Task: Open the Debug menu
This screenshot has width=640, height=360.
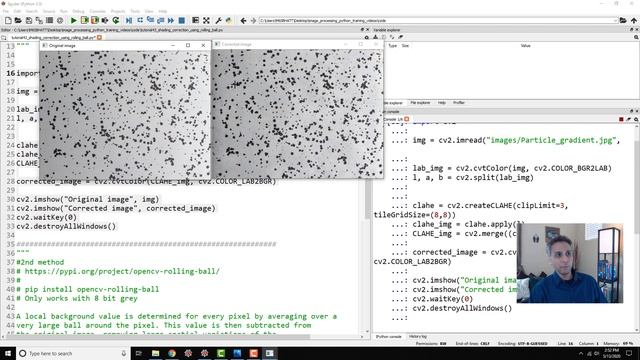Action: coord(78,11)
